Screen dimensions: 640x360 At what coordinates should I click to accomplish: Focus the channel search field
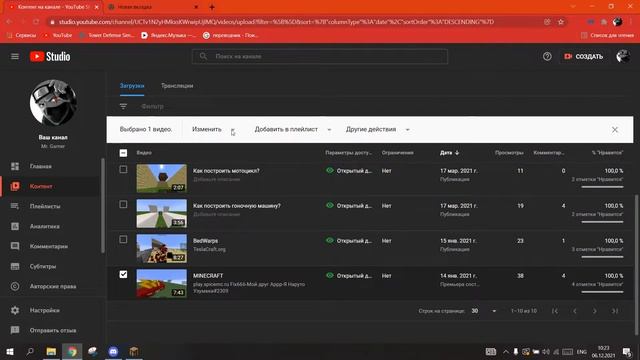pos(320,56)
